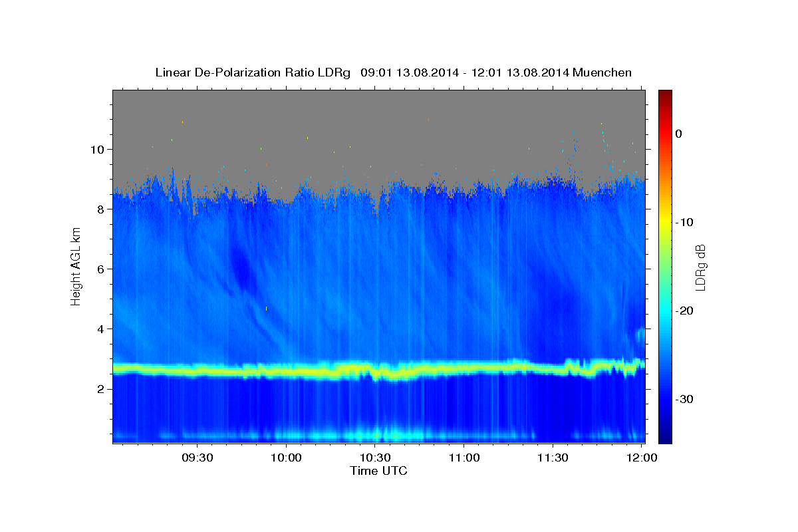
Task: Click the 11:30 time tick label
Action: click(x=553, y=458)
